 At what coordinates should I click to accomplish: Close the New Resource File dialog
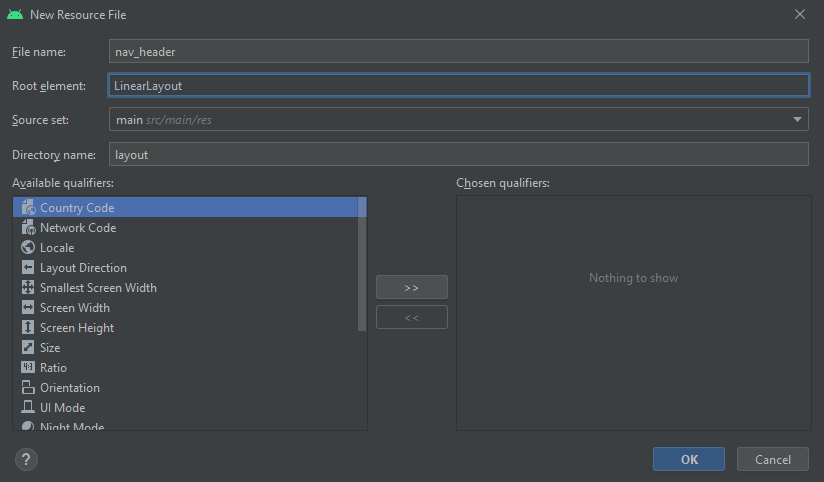coord(800,14)
